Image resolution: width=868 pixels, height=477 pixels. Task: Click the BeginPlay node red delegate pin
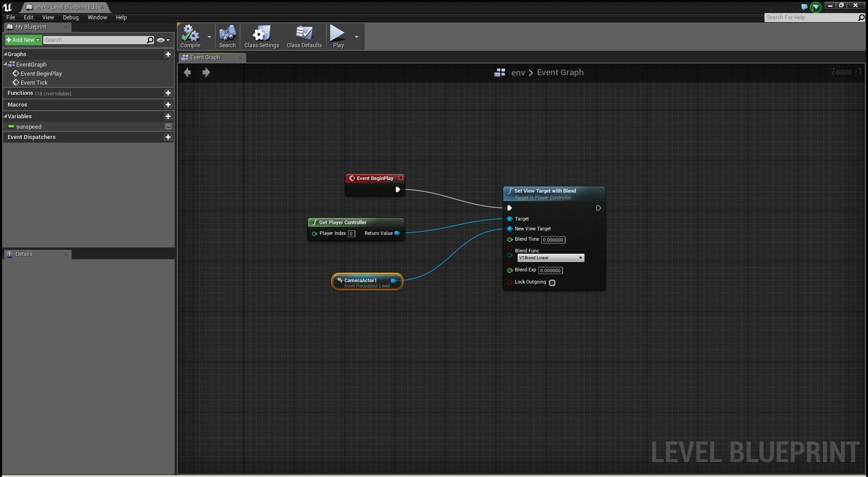[x=401, y=178]
